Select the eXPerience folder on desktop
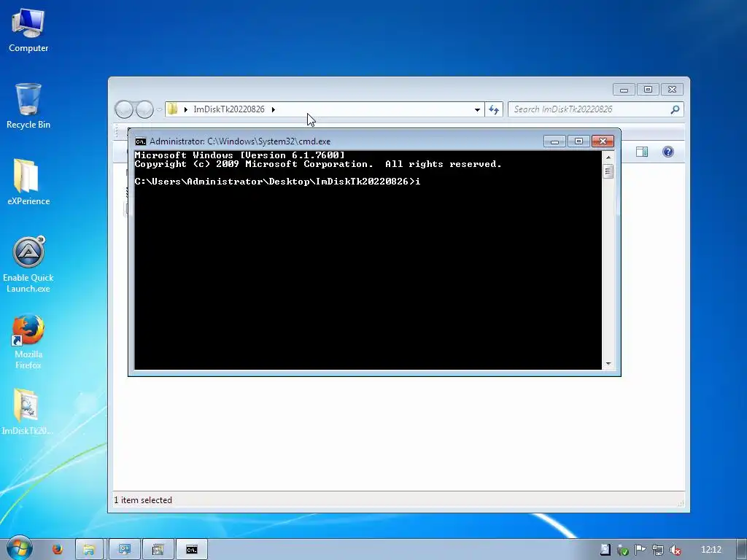The image size is (747, 560). [x=28, y=182]
